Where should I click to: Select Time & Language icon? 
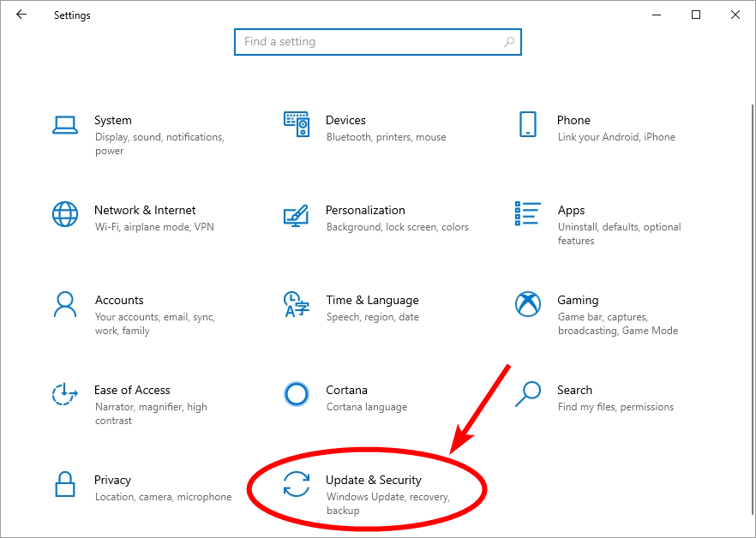297,304
